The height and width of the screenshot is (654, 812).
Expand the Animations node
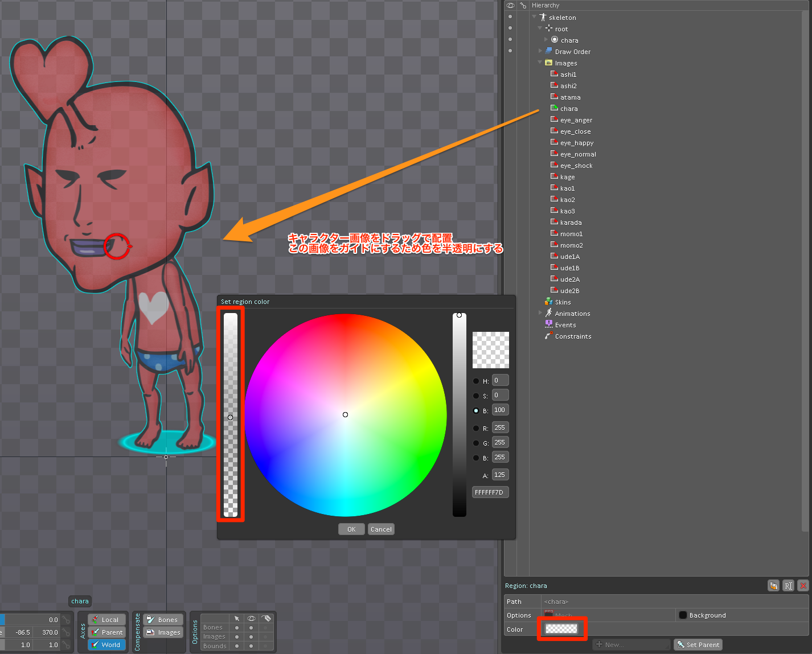click(540, 312)
